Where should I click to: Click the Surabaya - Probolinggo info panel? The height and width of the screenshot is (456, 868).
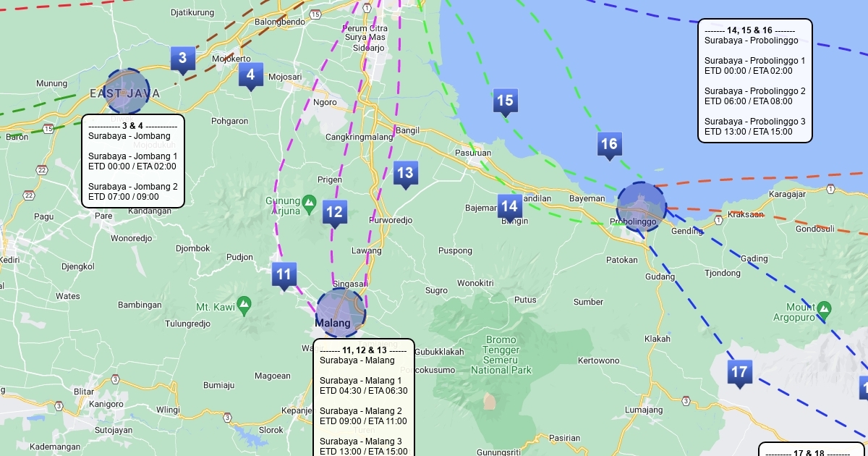tap(754, 80)
